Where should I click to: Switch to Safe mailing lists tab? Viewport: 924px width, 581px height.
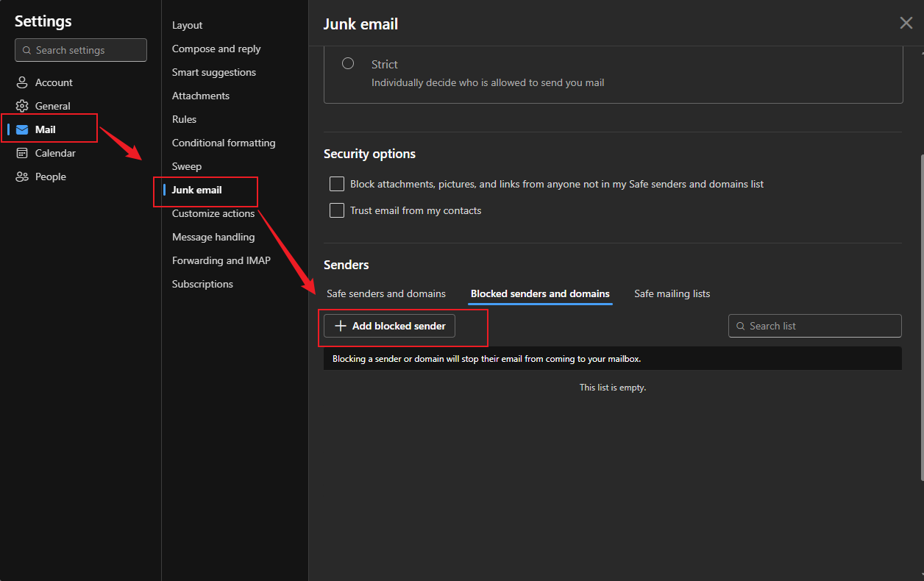click(672, 293)
